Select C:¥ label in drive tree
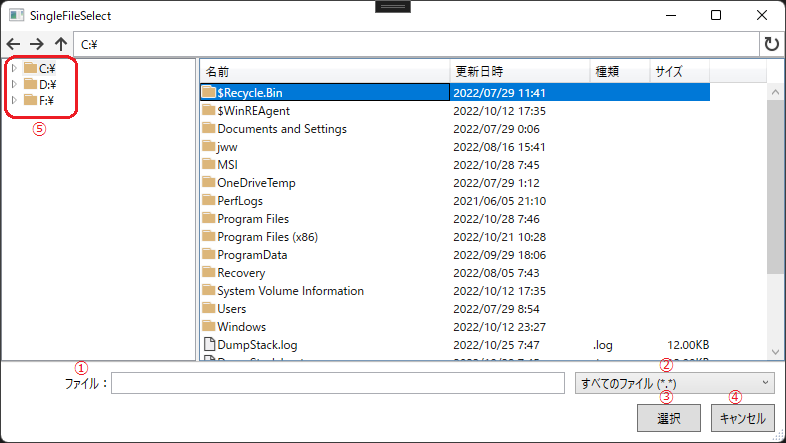Image resolution: width=786 pixels, height=443 pixels. [x=47, y=68]
